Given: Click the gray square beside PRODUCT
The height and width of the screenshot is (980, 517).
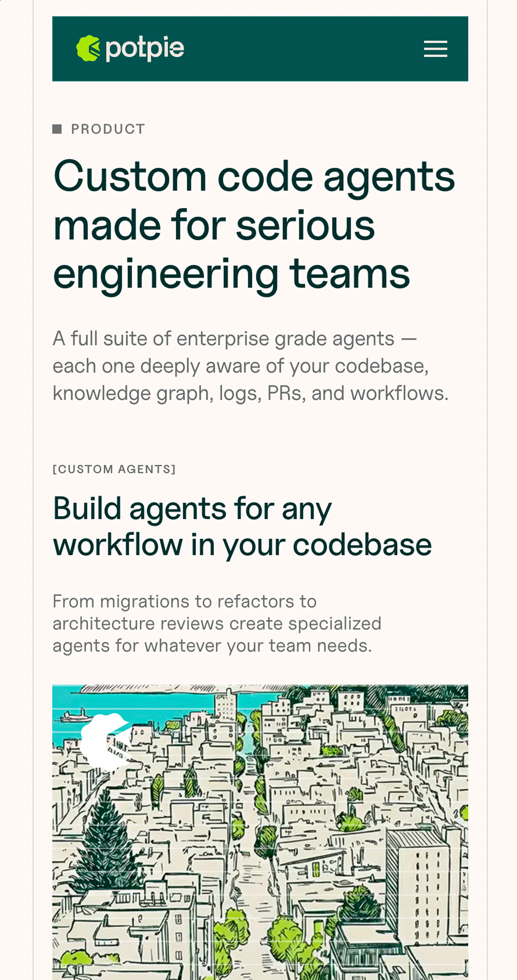Looking at the screenshot, I should click(57, 129).
